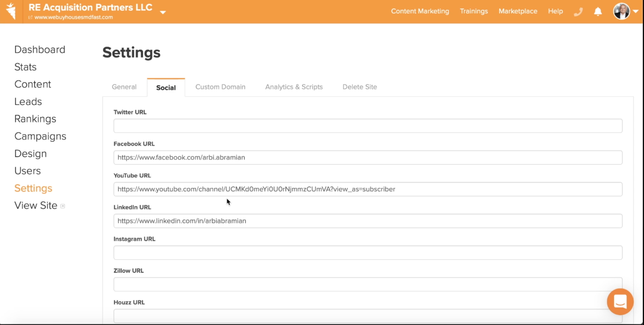Expand the RE Acquisition Partners site dropdown

pyautogui.click(x=163, y=12)
